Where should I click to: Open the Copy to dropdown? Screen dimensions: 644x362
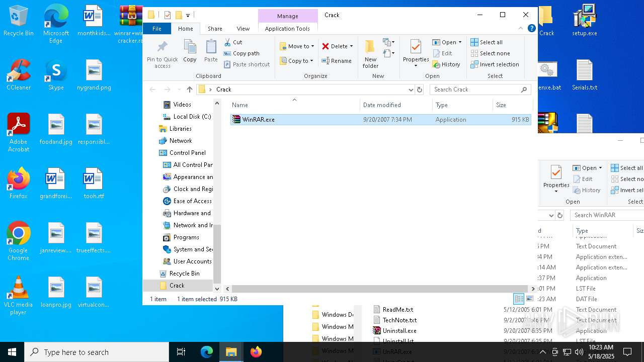point(296,61)
